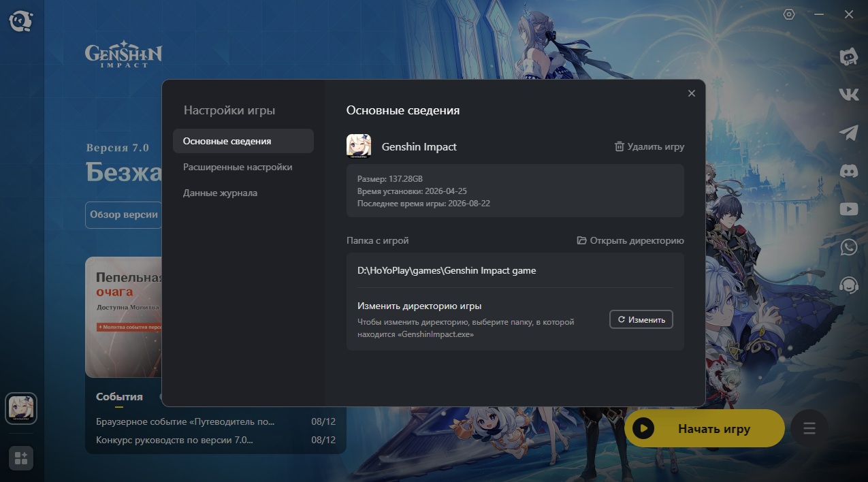
Task: Open the YouTube social icon
Action: [x=849, y=209]
